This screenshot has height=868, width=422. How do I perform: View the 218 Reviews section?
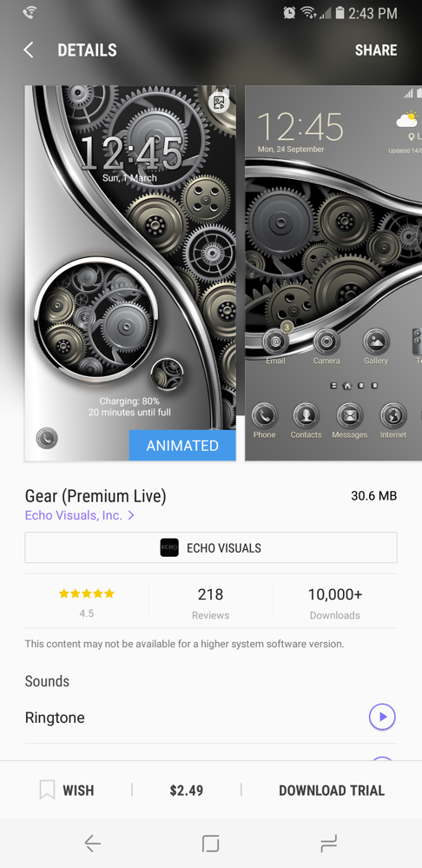[x=211, y=602]
